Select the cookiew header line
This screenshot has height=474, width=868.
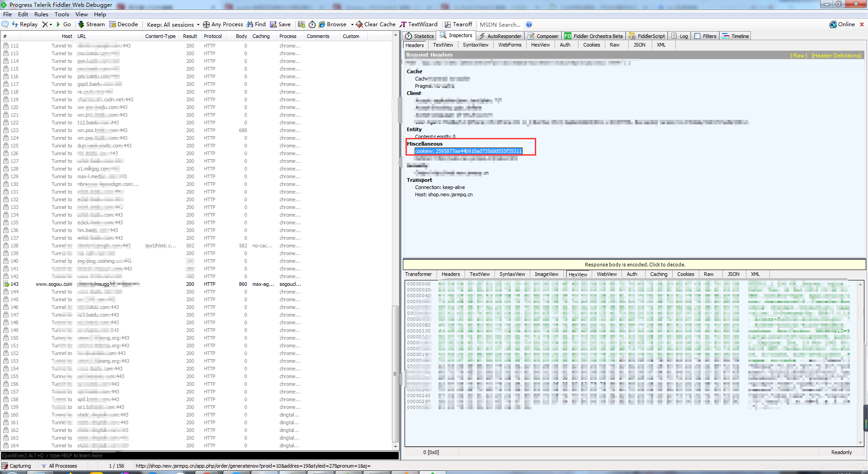468,151
